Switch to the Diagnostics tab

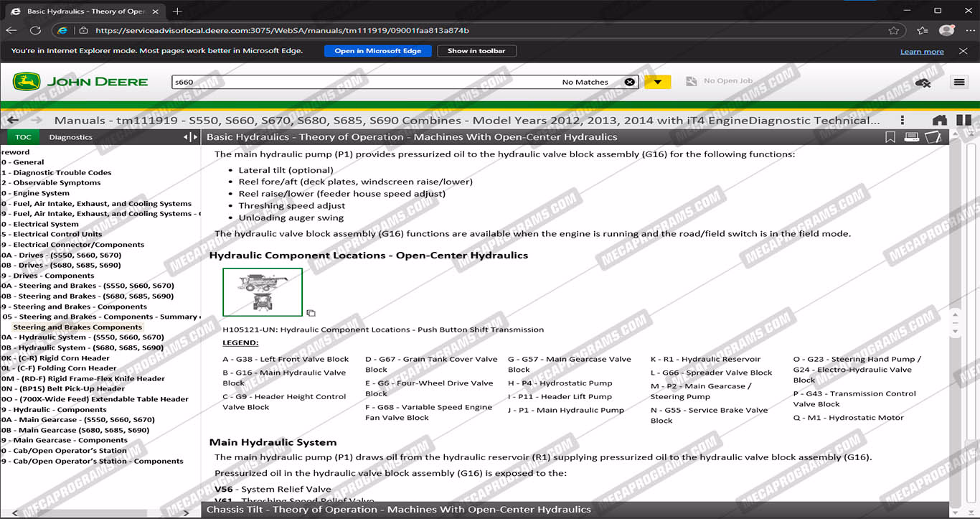click(x=70, y=137)
